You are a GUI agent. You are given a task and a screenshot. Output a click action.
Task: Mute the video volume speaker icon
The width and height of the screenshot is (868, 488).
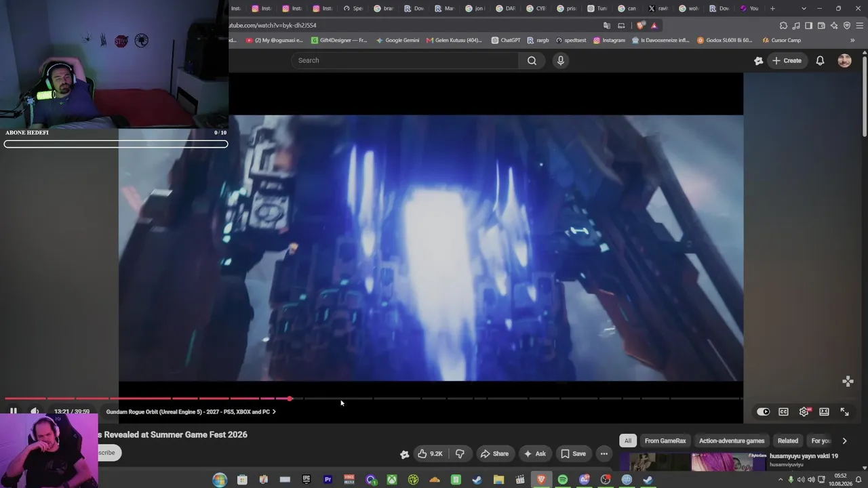(x=35, y=411)
